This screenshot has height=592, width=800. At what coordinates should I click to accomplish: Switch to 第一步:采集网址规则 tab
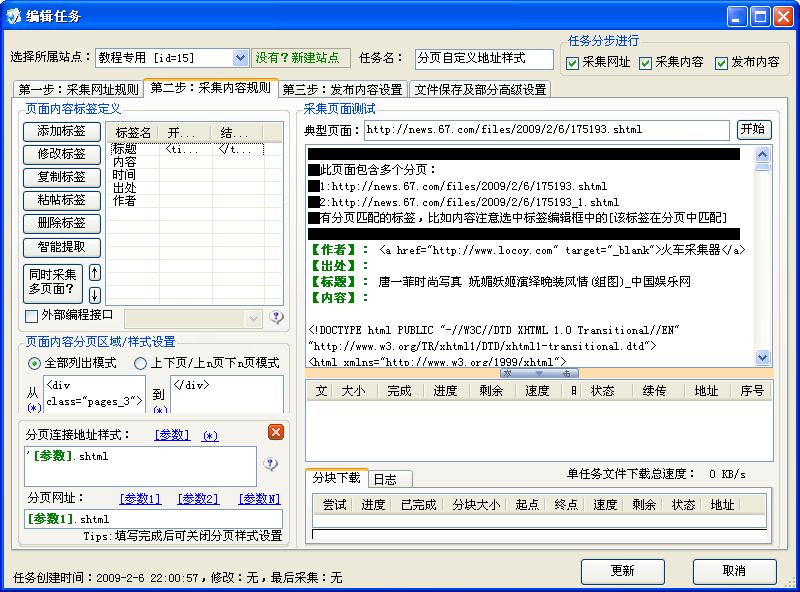[79, 90]
